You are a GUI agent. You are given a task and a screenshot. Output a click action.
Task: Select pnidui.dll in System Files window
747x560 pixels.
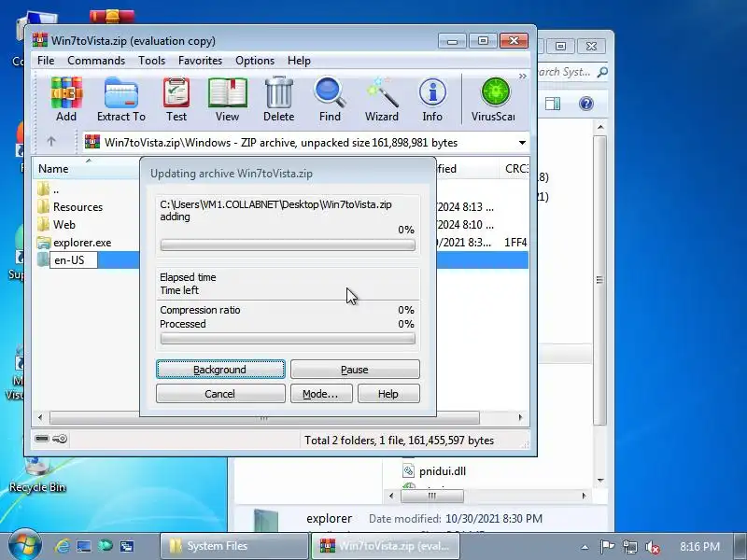pos(434,471)
